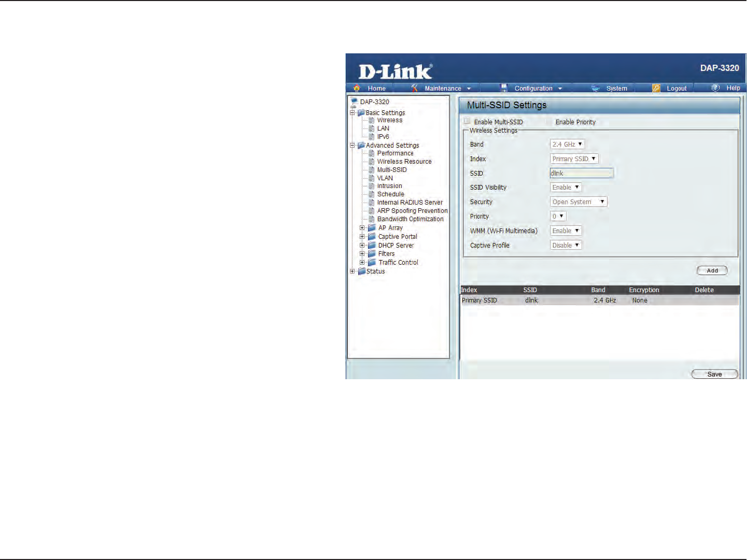Select Internal RADIUS Server in the tree

(410, 203)
